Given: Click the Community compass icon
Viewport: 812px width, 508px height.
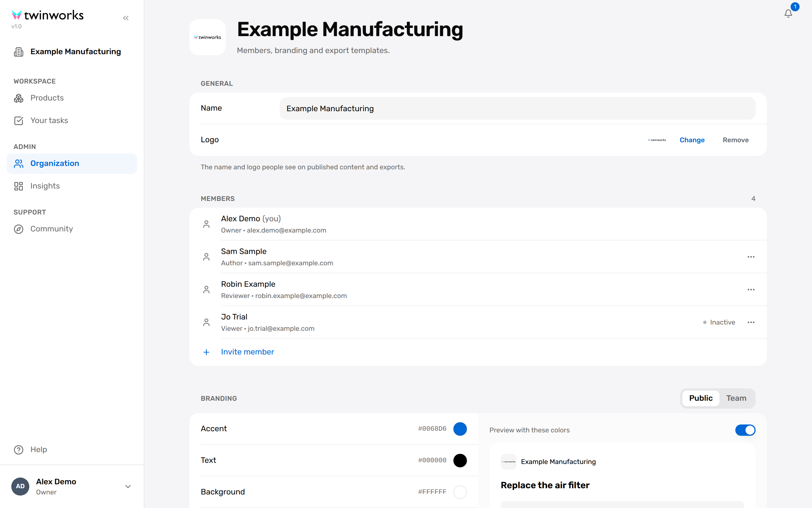Looking at the screenshot, I should (19, 229).
